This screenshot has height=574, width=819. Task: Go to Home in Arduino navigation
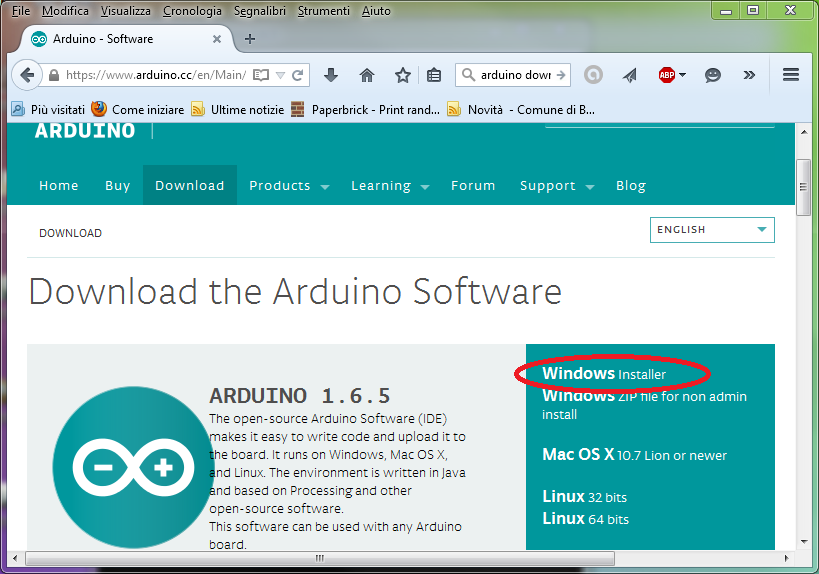point(58,185)
